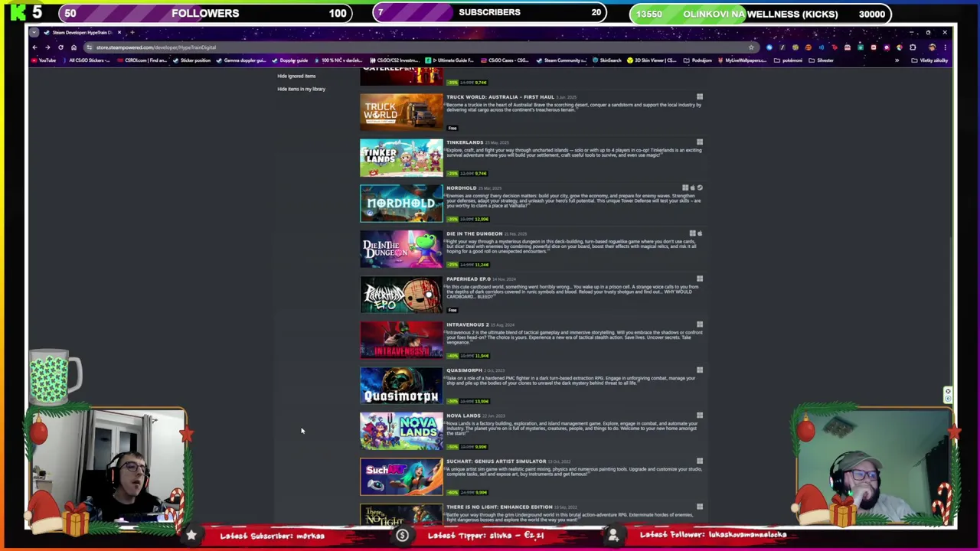Open the Paperhead EP.0 thumbnail
This screenshot has height=551, width=980.
[x=401, y=295]
